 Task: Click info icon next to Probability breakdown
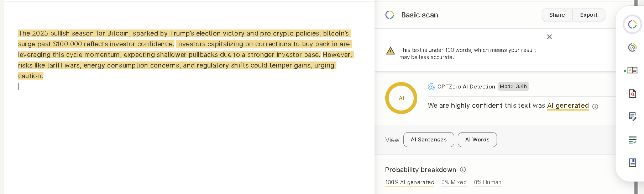pos(463,170)
